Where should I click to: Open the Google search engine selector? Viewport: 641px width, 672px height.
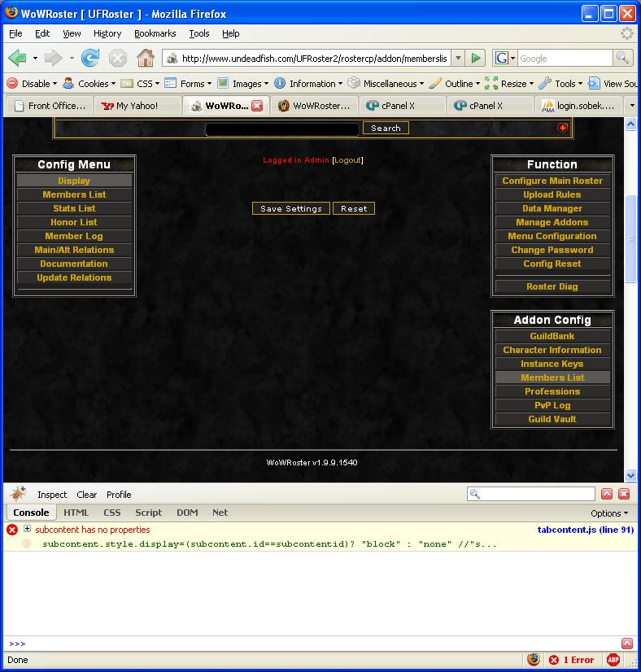(x=504, y=58)
